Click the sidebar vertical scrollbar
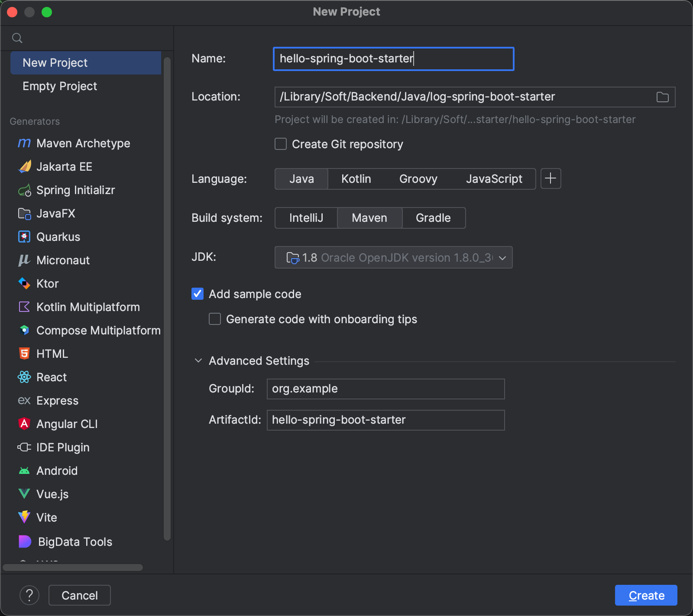The height and width of the screenshot is (616, 693). pyautogui.click(x=167, y=299)
